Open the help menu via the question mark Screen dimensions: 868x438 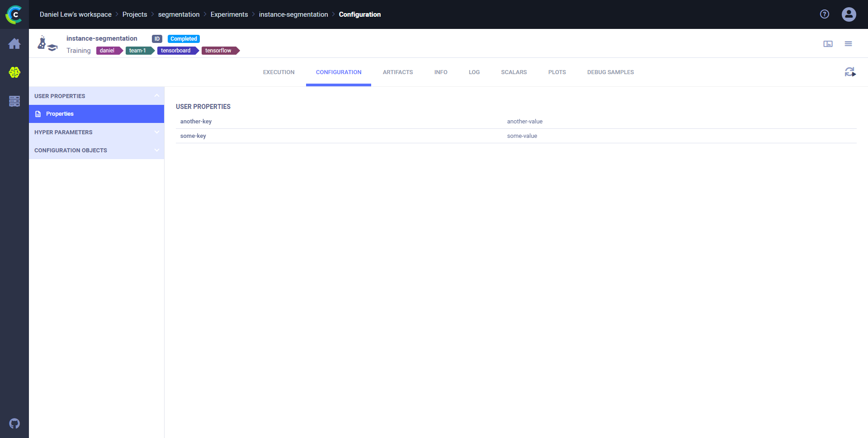click(825, 14)
